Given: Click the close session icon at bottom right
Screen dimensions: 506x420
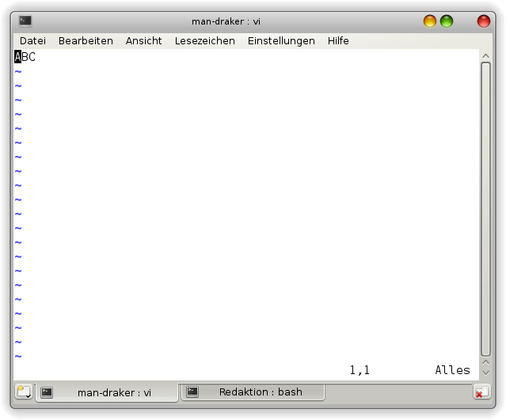Looking at the screenshot, I should click(481, 392).
